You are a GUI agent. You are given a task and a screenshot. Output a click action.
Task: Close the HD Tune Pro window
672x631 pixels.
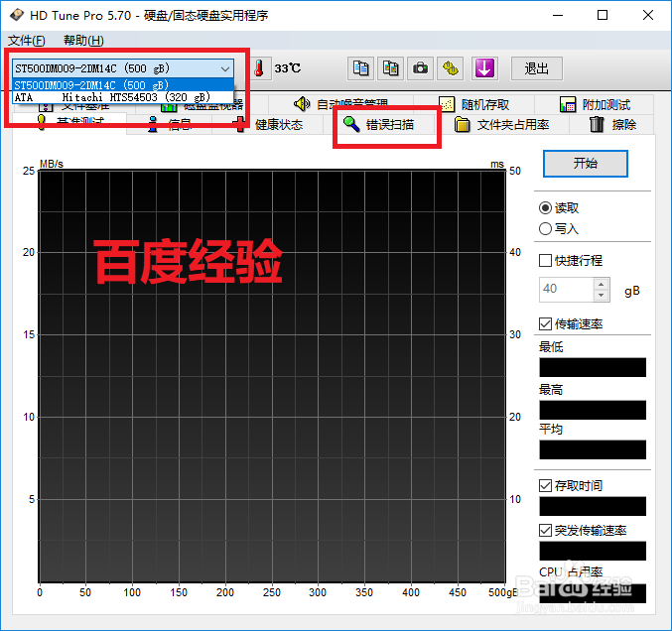pos(648,15)
